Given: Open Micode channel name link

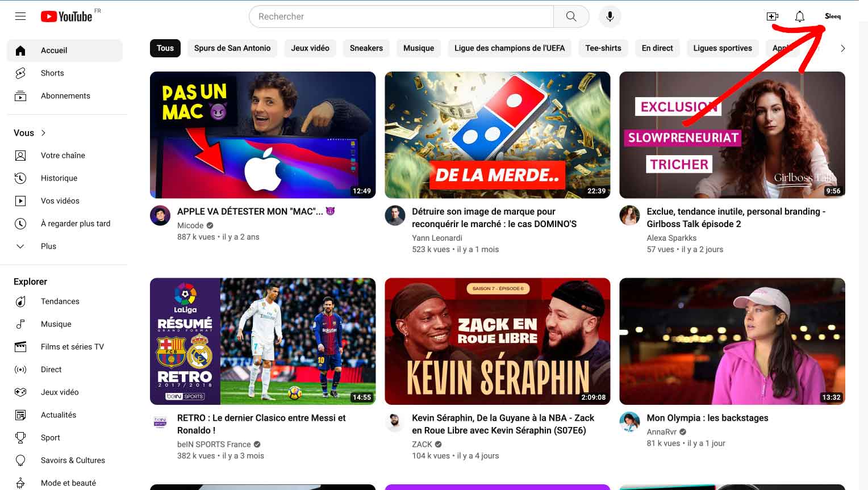Looking at the screenshot, I should [190, 225].
